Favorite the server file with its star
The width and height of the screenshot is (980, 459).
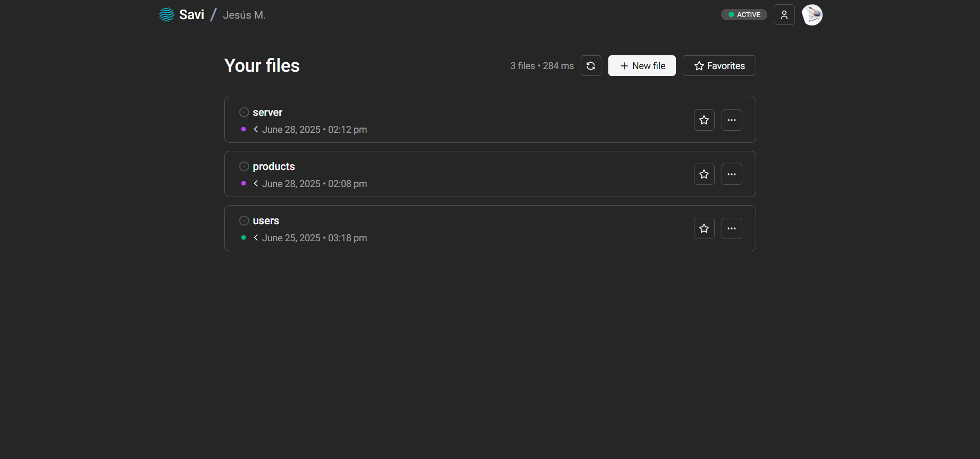(704, 120)
